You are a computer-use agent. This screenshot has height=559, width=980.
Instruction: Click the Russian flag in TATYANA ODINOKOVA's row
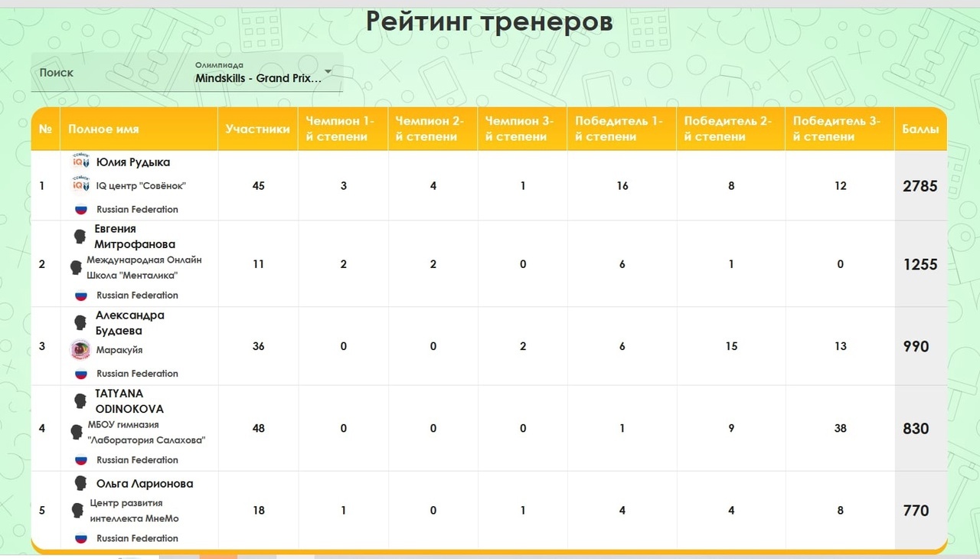(80, 460)
